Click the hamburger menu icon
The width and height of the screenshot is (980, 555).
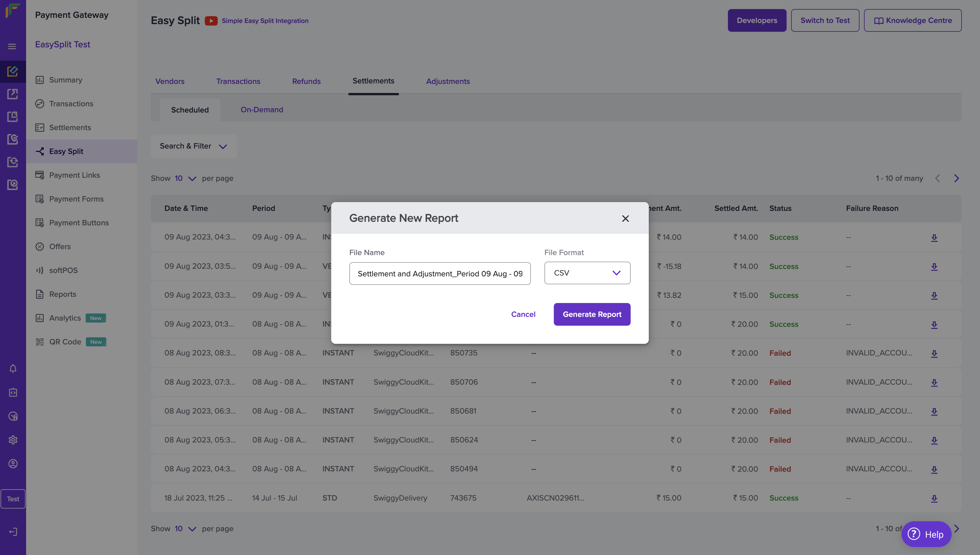[x=12, y=46]
